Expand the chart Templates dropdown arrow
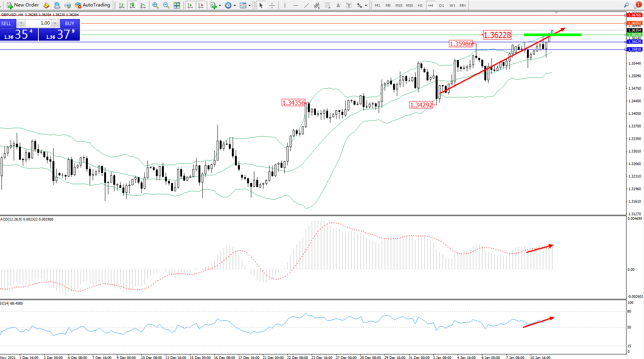Viewport: 644px width, 359px height. (249, 6)
